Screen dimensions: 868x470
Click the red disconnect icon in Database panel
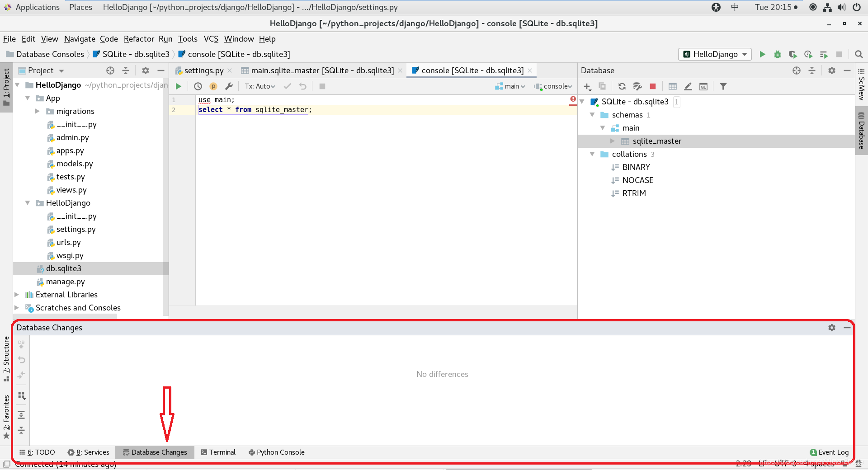tap(653, 86)
